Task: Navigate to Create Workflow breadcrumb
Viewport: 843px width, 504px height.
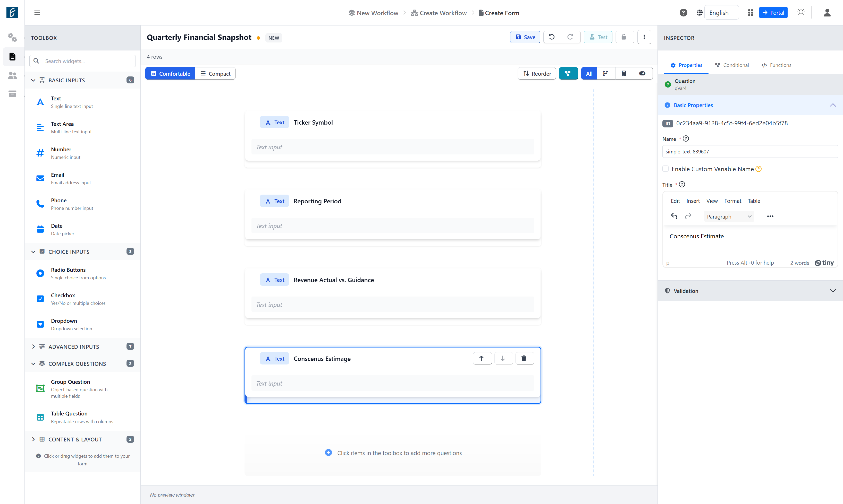Action: pyautogui.click(x=439, y=13)
